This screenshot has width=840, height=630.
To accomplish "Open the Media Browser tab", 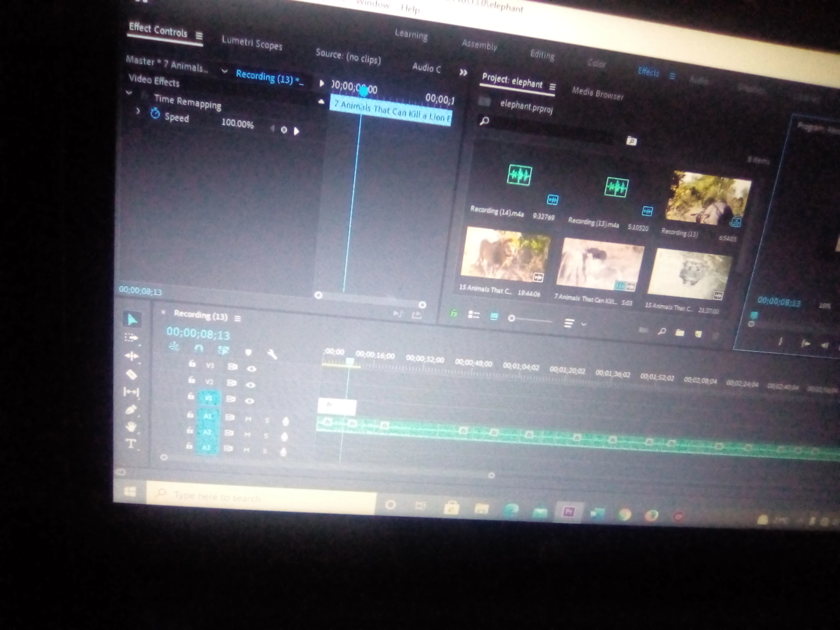I will 597,94.
